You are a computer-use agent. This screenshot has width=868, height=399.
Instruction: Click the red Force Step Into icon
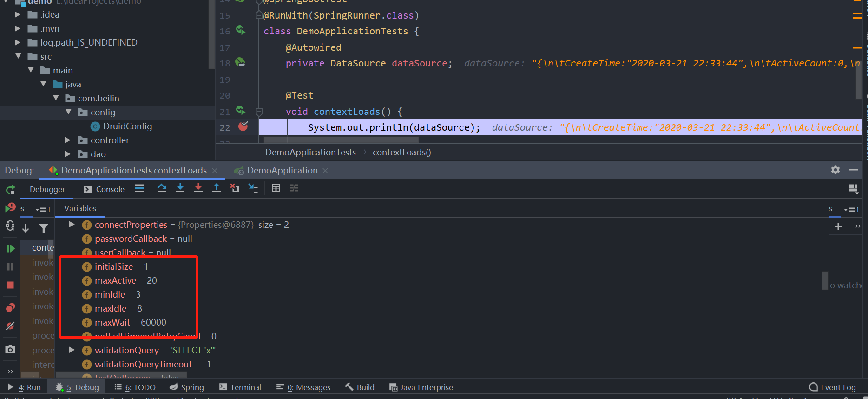pos(198,188)
